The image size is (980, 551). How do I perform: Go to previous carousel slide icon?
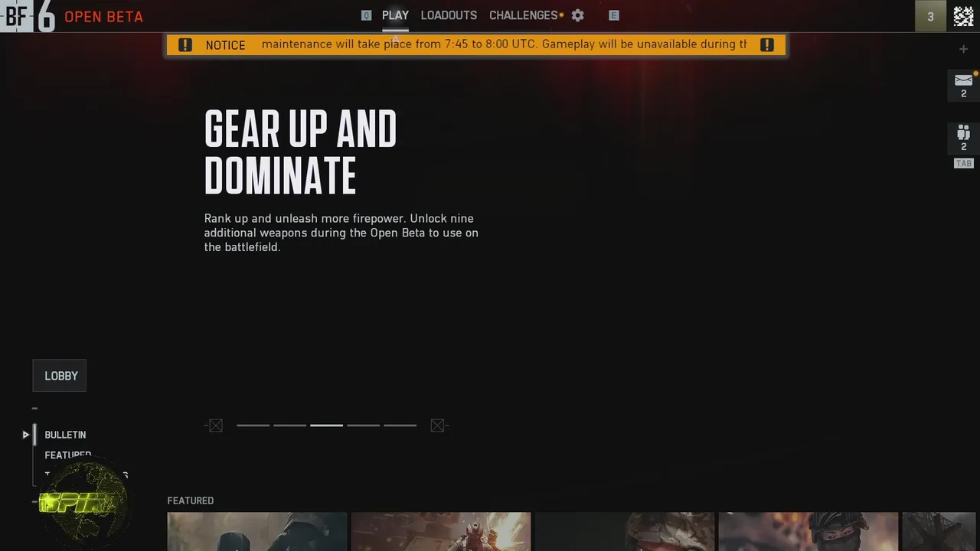click(x=215, y=425)
